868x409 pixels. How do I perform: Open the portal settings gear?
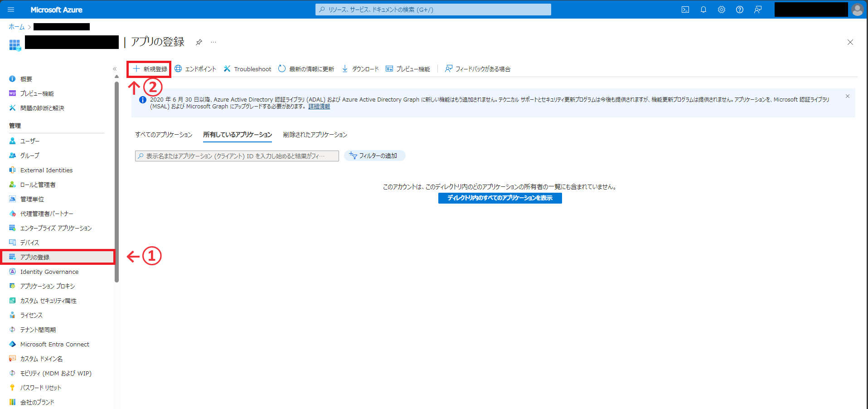click(x=722, y=9)
